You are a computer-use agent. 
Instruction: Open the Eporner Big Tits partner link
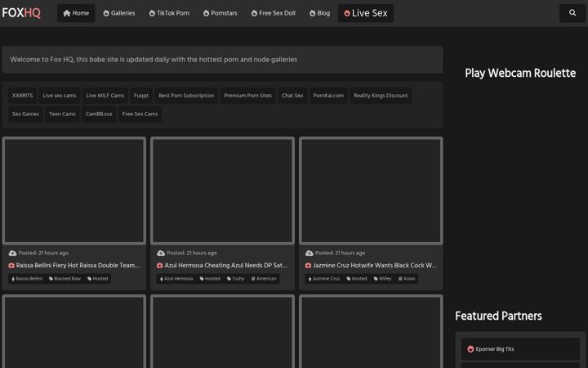(x=520, y=349)
